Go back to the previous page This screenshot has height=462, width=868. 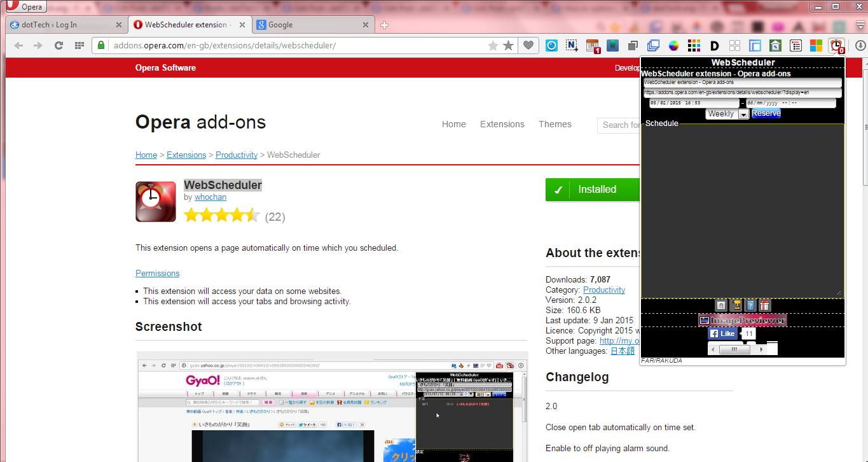(x=18, y=46)
